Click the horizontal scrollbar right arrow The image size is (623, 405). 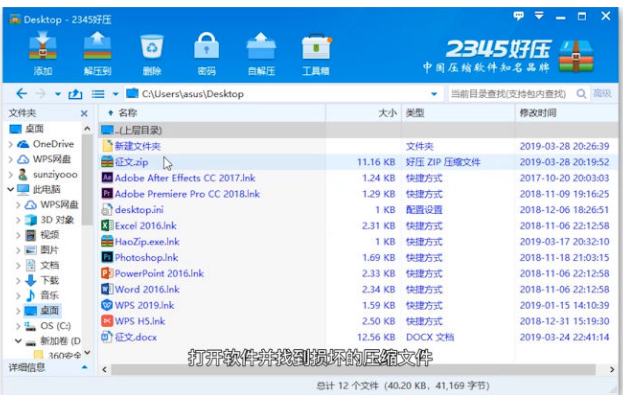pyautogui.click(x=612, y=370)
